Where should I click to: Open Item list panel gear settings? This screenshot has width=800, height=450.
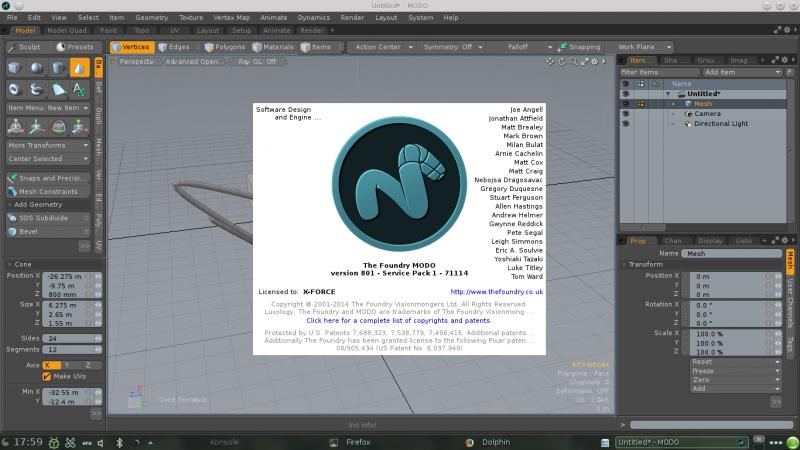pyautogui.click(x=785, y=60)
